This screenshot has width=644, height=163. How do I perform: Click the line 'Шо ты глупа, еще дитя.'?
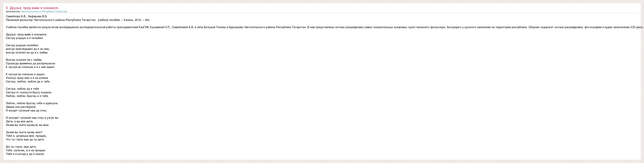21,147
